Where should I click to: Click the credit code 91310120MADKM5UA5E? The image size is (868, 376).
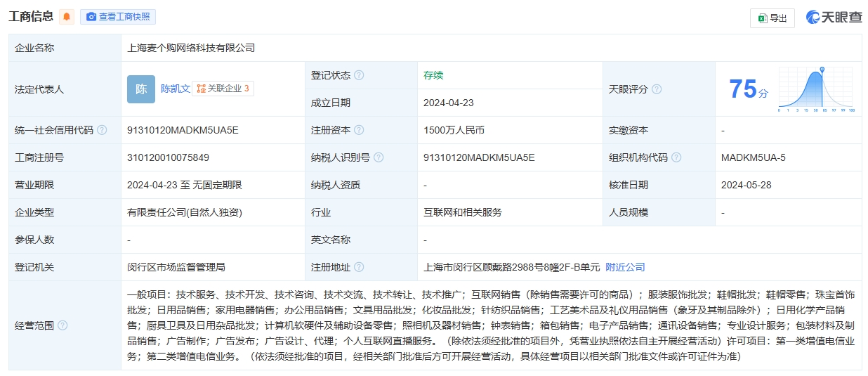183,130
